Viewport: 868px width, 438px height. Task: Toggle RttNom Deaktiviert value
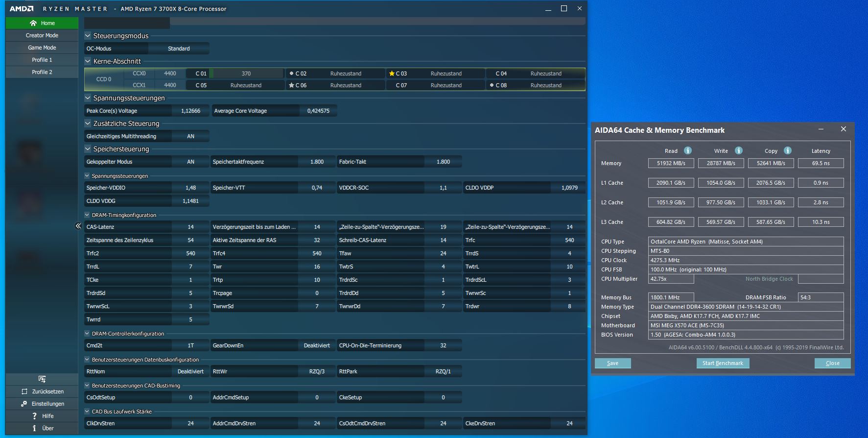tap(191, 371)
